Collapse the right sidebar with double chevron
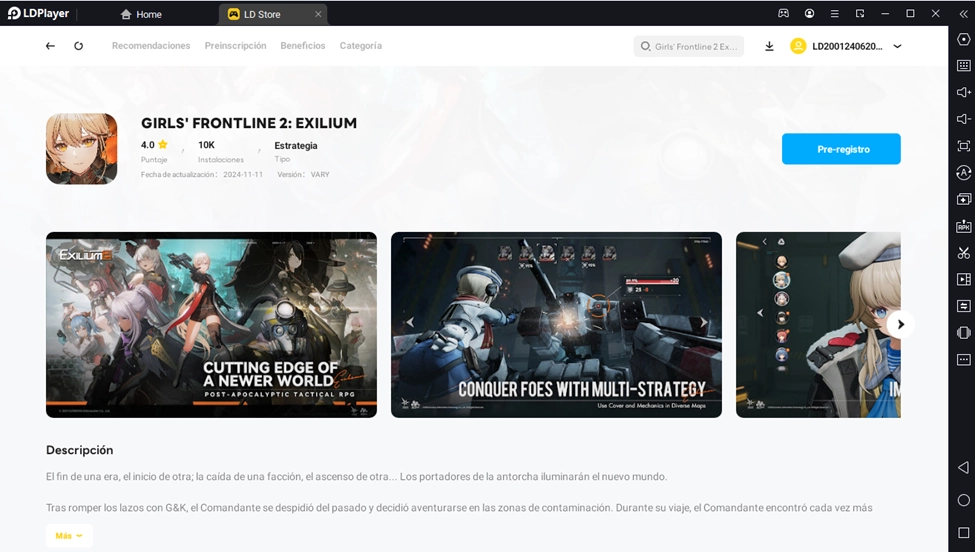The image size is (975, 552). [963, 13]
